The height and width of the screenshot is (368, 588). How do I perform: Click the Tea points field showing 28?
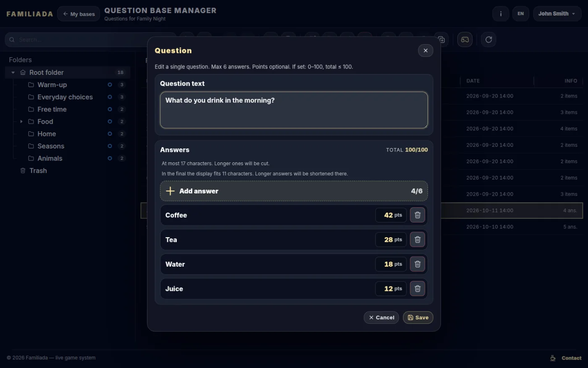pos(391,240)
